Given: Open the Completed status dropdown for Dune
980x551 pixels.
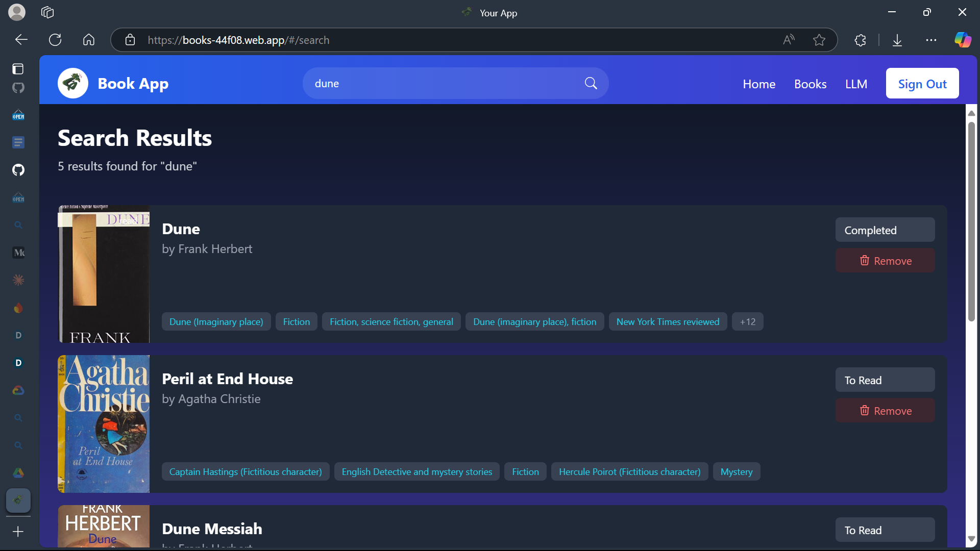Looking at the screenshot, I should click(885, 230).
